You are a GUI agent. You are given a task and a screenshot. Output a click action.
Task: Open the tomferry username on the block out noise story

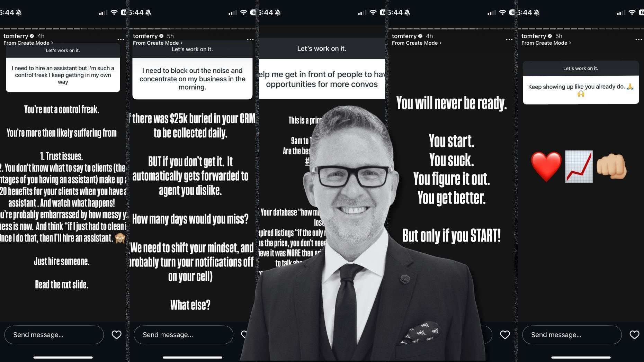[x=145, y=36]
